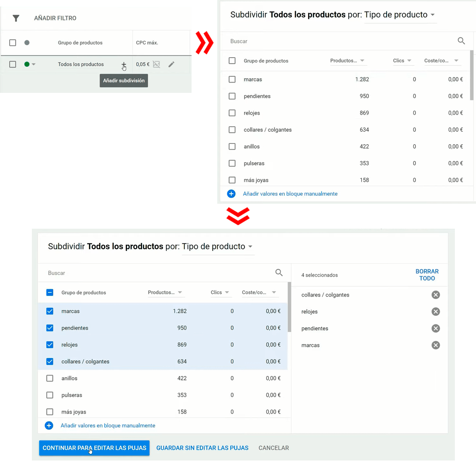The width and height of the screenshot is (476, 467).
Task: Click the blue plus icon in bottom panel
Action: point(49,426)
